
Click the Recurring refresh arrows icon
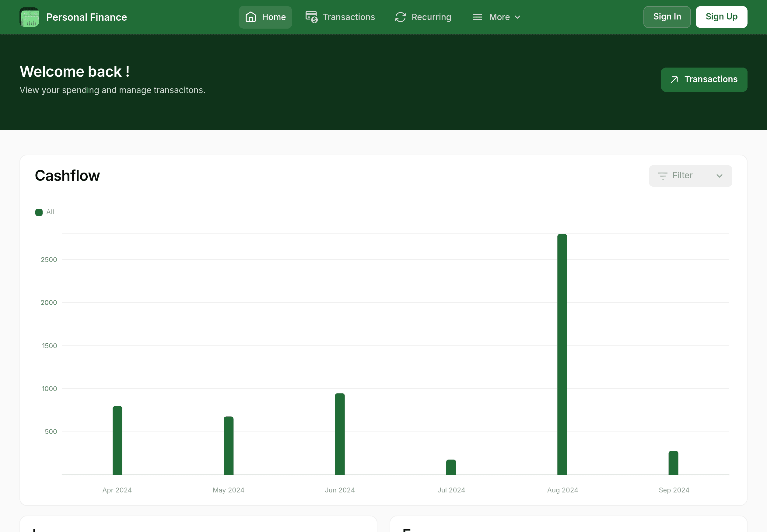[x=400, y=17]
